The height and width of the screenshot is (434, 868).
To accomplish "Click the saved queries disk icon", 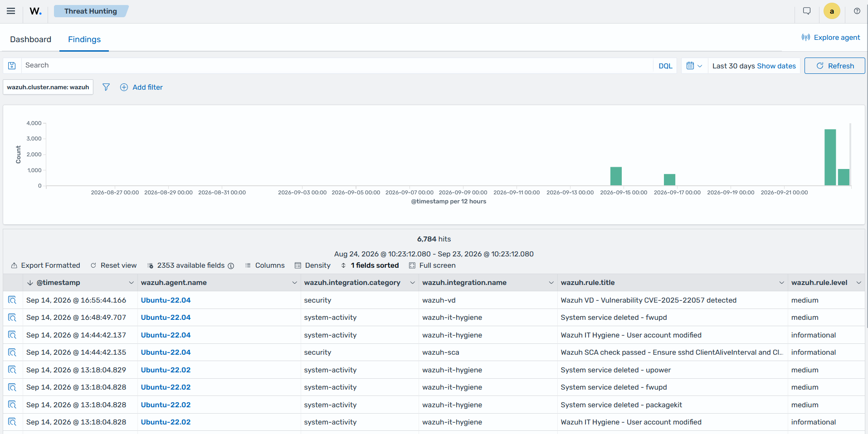I will tap(12, 66).
